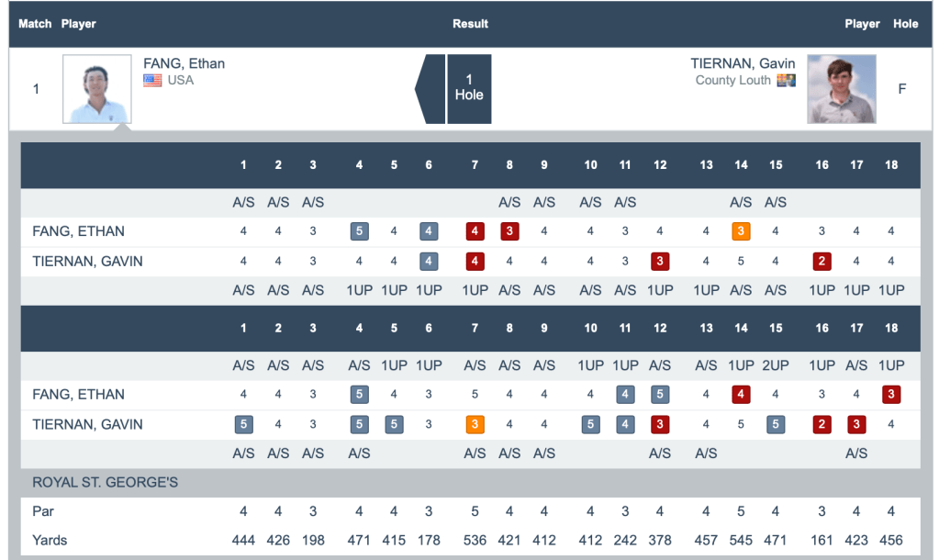This screenshot has height=560, width=939.
Task: Click Tiernan's gray 5 badge on hole 15
Action: coord(776,425)
